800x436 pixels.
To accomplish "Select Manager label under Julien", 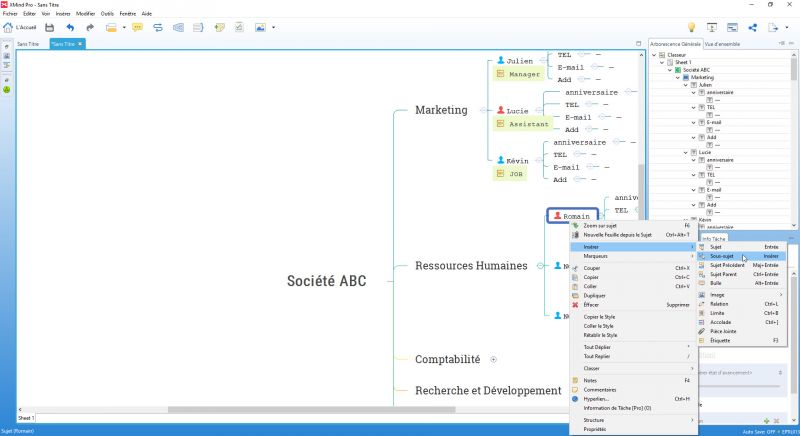I will click(519, 74).
